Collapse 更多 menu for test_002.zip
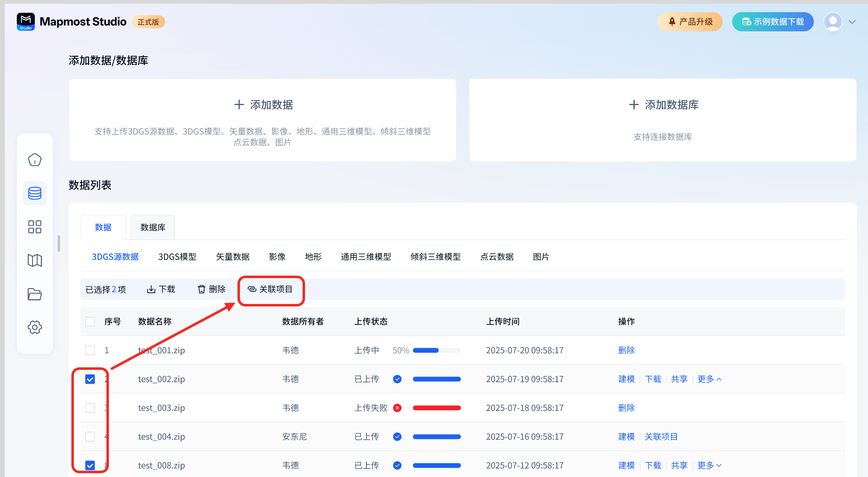868x477 pixels. pyautogui.click(x=709, y=379)
